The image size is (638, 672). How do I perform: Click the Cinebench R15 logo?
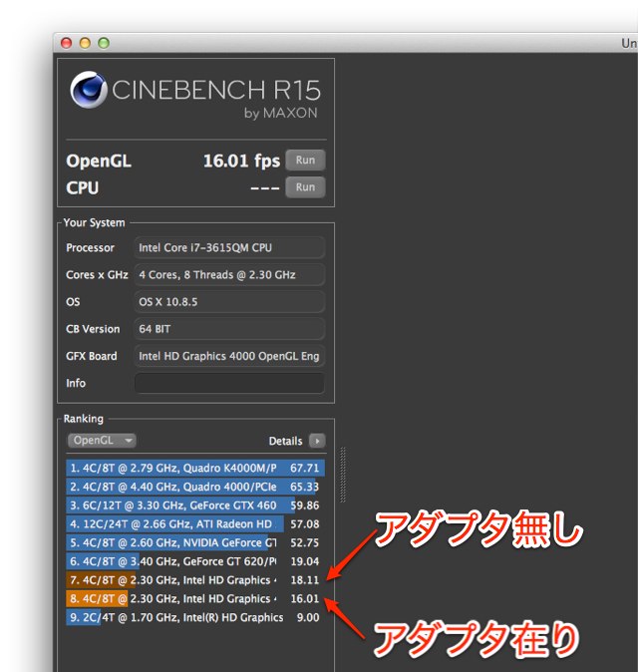194,95
